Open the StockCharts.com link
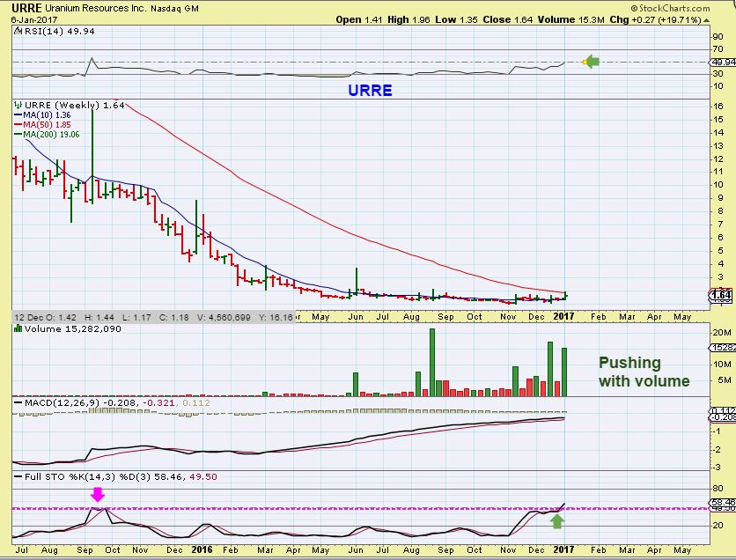 coord(670,8)
